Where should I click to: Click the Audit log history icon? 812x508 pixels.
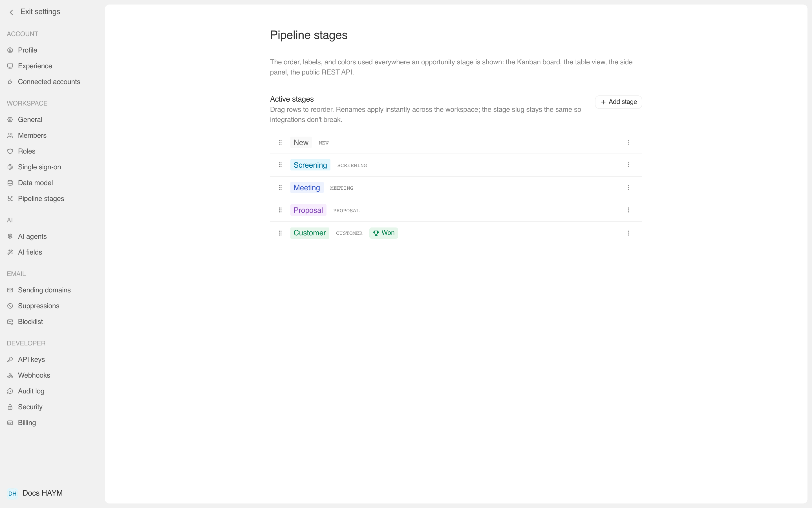point(10,391)
